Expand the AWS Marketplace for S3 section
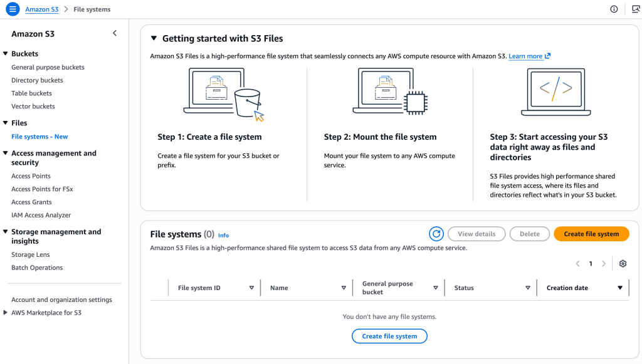The image size is (642, 364). pyautogui.click(x=6, y=312)
